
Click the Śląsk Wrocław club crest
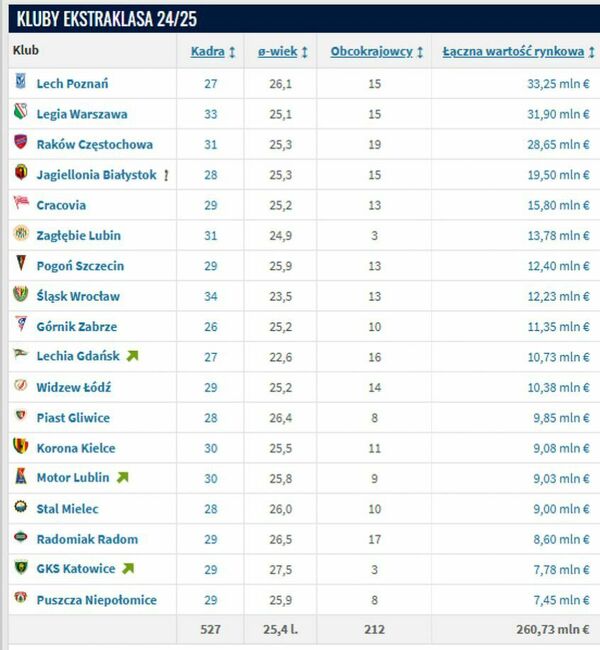[20, 295]
